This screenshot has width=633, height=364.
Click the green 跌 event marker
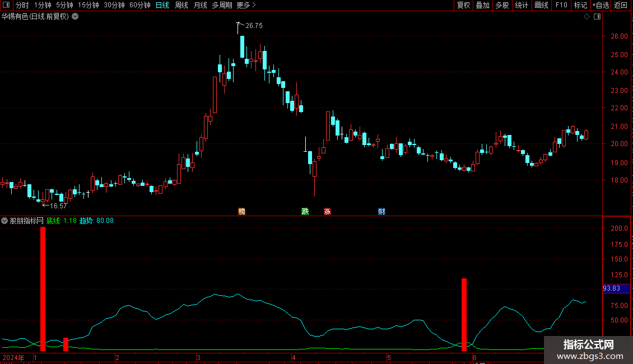(x=305, y=212)
